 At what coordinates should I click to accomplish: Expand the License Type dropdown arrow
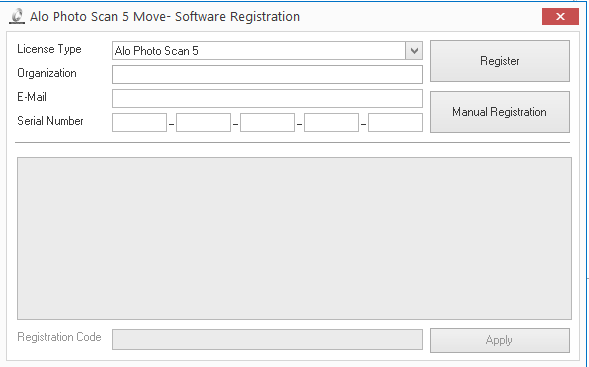point(414,51)
